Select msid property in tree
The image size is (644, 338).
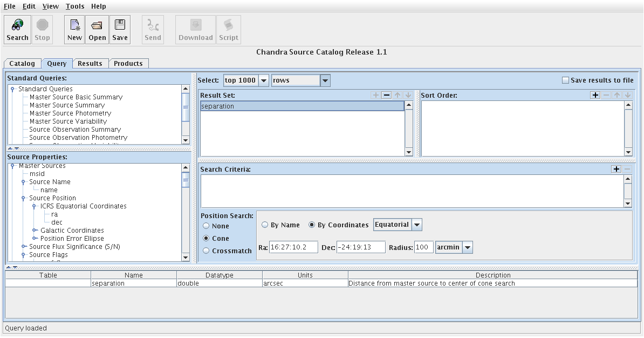click(x=37, y=173)
